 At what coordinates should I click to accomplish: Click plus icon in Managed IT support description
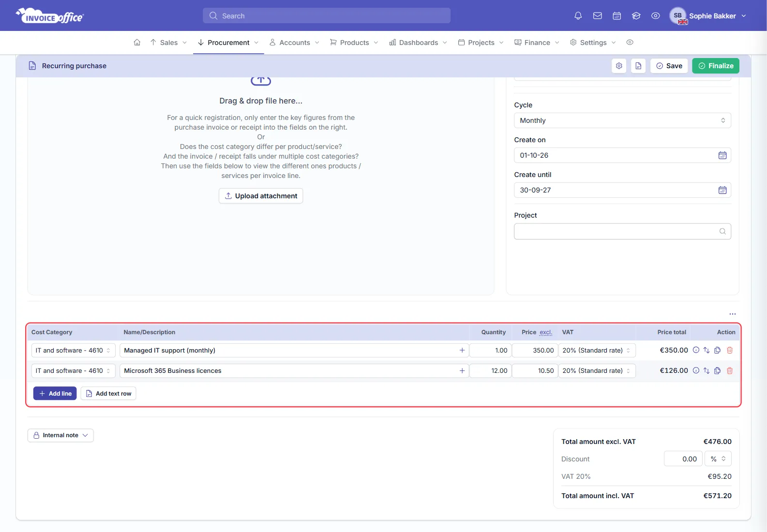(x=462, y=350)
